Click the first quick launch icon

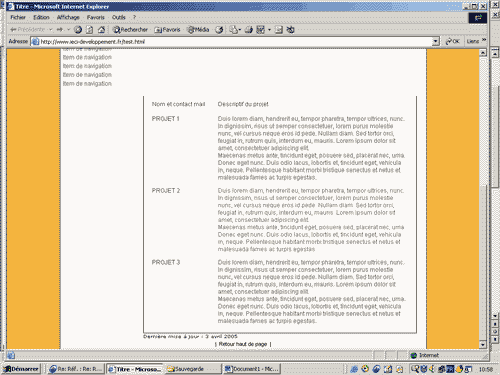pyautogui.click(x=354, y=369)
